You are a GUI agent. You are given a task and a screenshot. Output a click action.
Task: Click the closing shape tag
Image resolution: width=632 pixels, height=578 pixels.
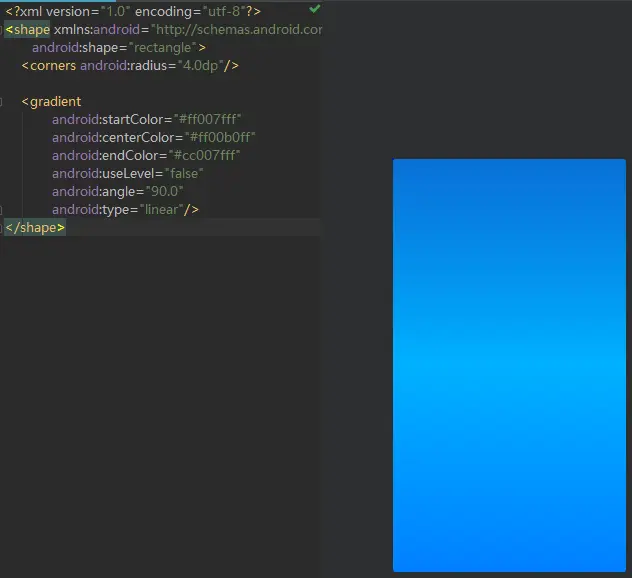pos(35,227)
